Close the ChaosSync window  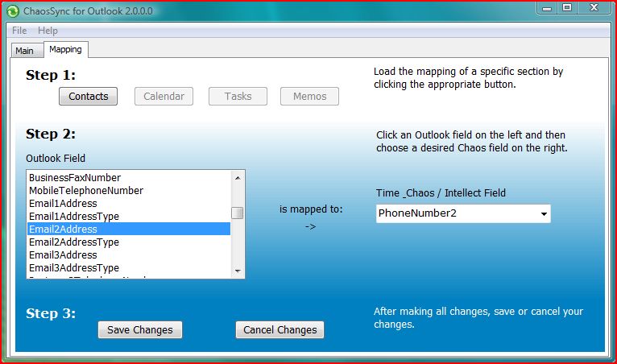(x=594, y=8)
